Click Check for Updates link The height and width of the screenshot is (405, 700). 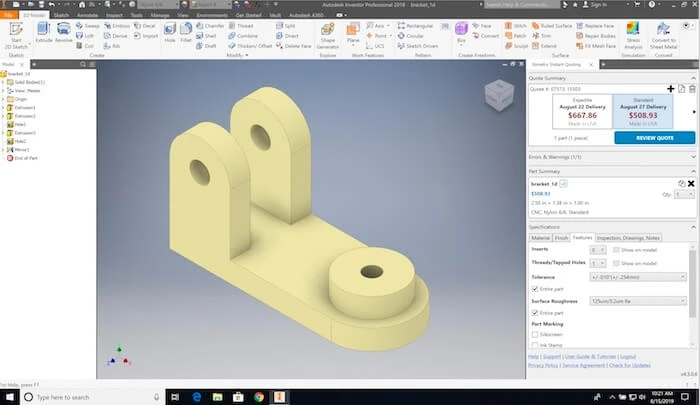pos(629,365)
